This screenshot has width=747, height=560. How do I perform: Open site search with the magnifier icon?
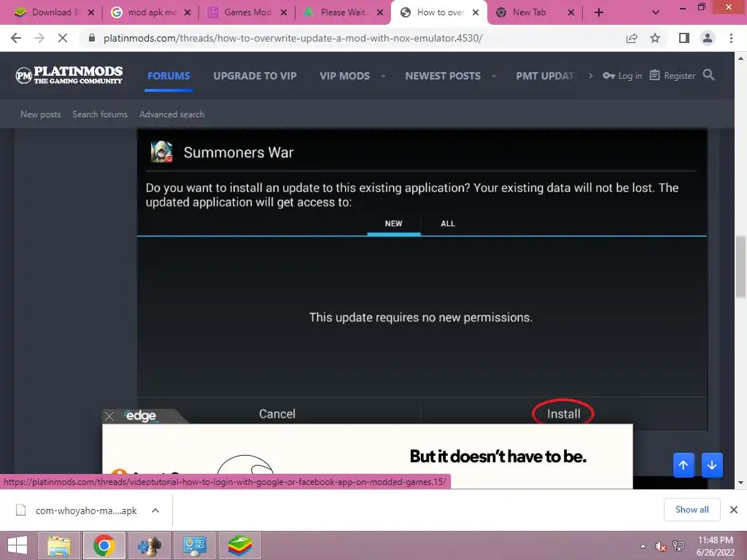(x=709, y=75)
